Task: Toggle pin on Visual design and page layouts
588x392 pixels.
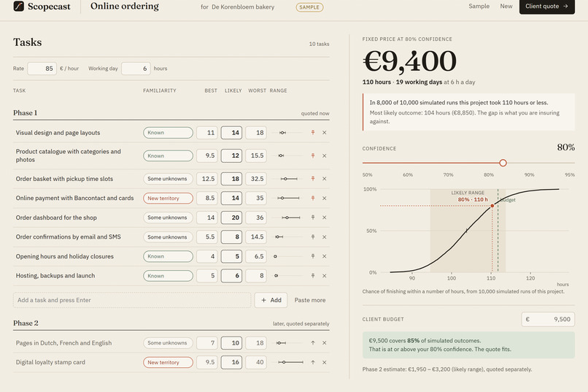Action: coord(313,132)
